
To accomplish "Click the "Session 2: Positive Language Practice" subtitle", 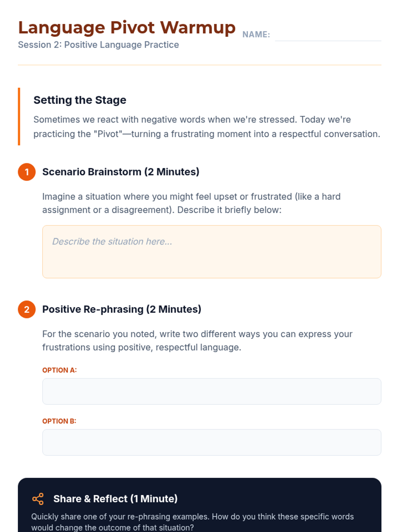I will click(98, 45).
